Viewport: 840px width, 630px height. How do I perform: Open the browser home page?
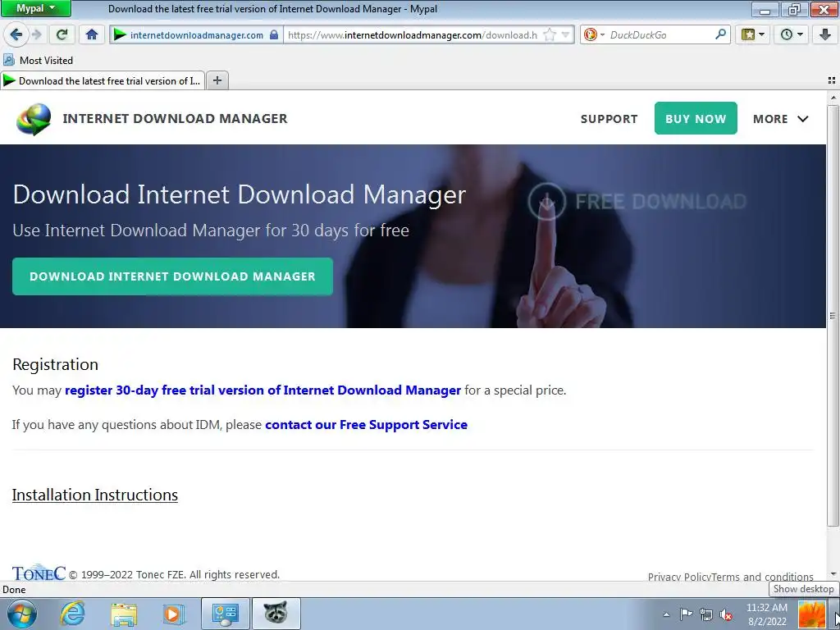click(x=92, y=34)
